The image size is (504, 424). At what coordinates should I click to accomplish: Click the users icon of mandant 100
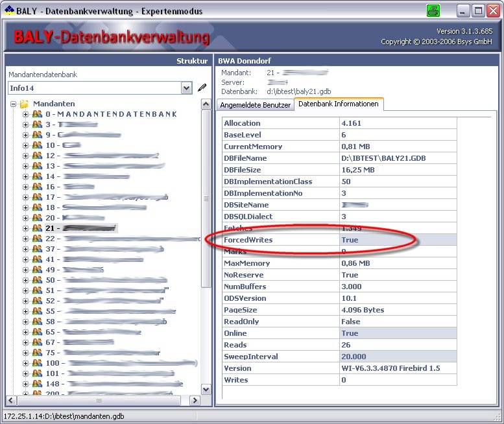pyautogui.click(x=37, y=362)
